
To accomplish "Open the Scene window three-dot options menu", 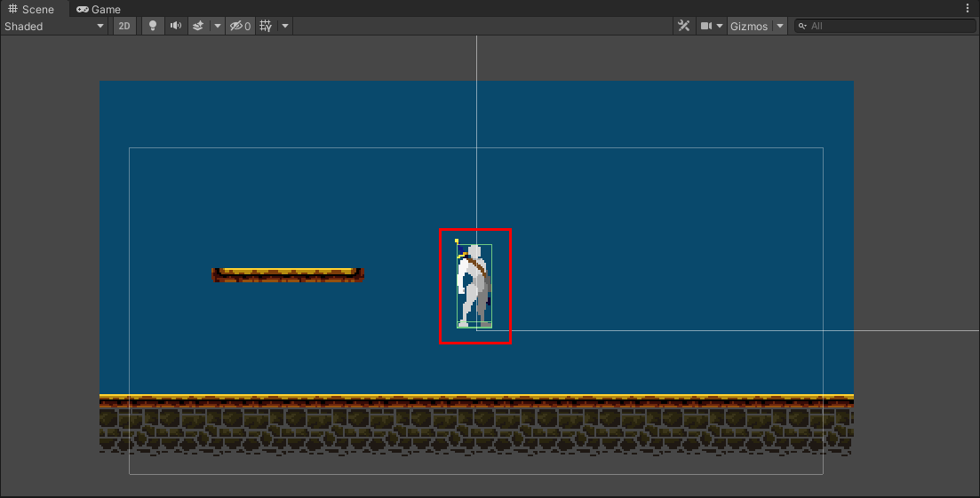I will pyautogui.click(x=968, y=9).
